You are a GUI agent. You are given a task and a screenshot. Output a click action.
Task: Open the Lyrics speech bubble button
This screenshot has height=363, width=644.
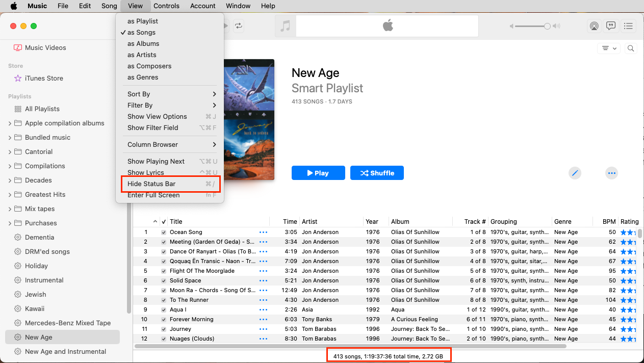tap(611, 26)
